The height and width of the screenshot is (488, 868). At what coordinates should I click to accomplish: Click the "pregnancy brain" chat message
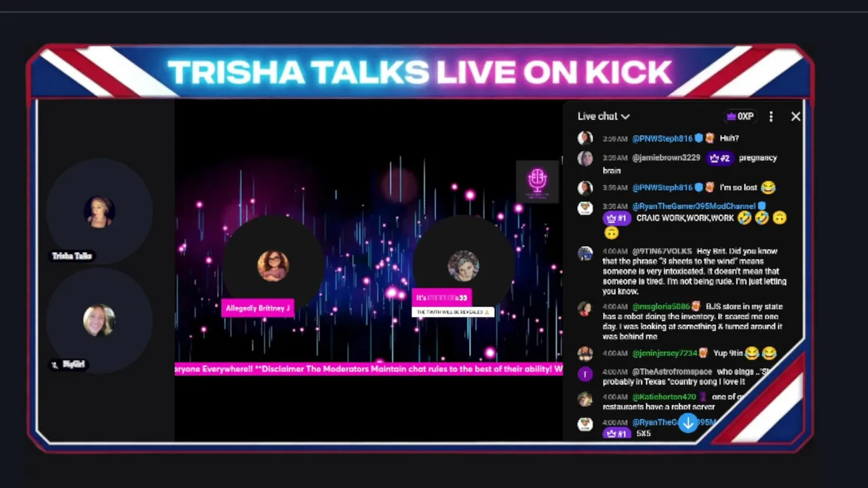coord(690,164)
